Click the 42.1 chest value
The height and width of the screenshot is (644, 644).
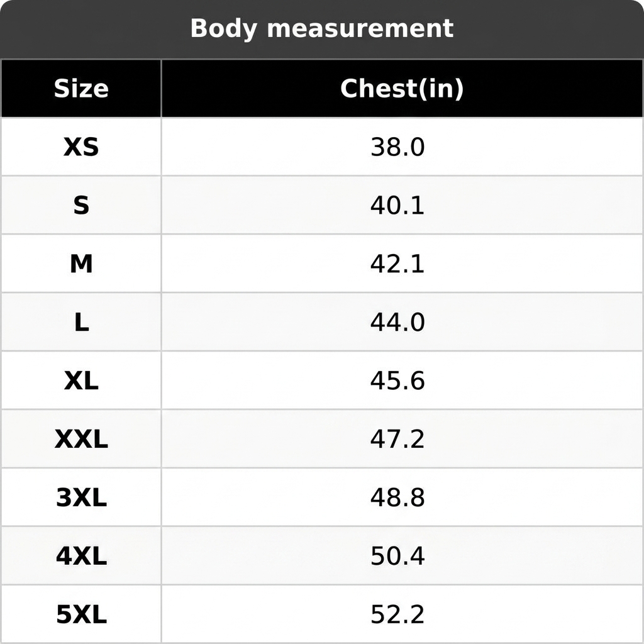(397, 264)
